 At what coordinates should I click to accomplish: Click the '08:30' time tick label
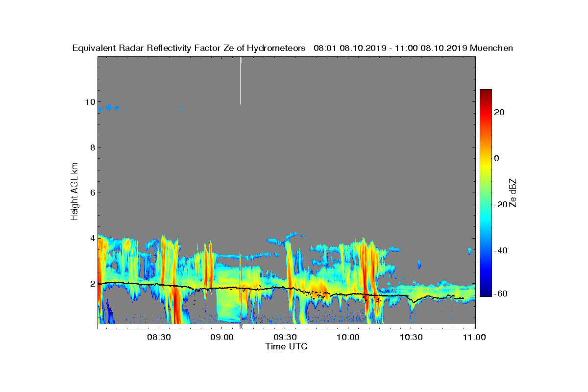tap(158, 338)
